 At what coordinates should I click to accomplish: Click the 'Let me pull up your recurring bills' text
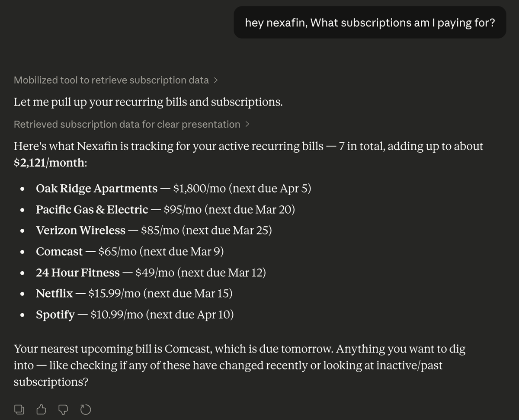coord(148,102)
